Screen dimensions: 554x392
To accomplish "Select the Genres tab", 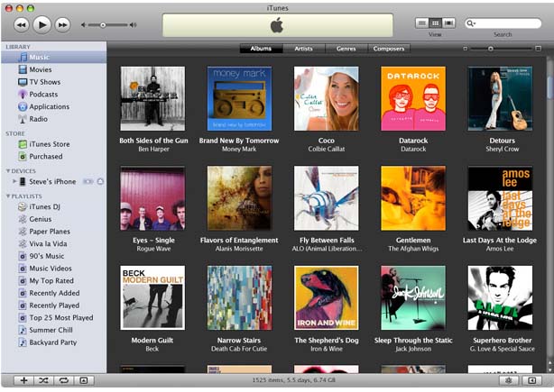I will pyautogui.click(x=346, y=49).
